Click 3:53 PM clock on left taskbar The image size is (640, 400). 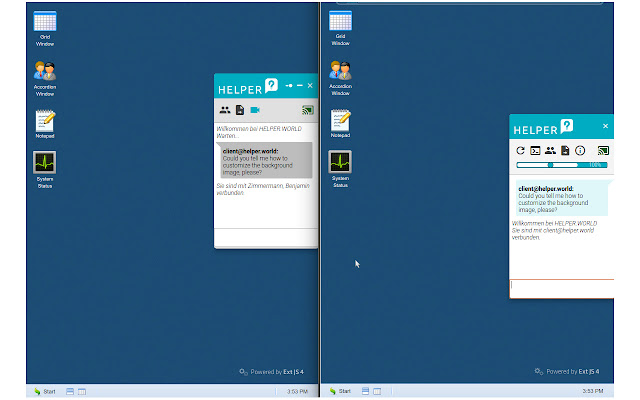tap(297, 391)
